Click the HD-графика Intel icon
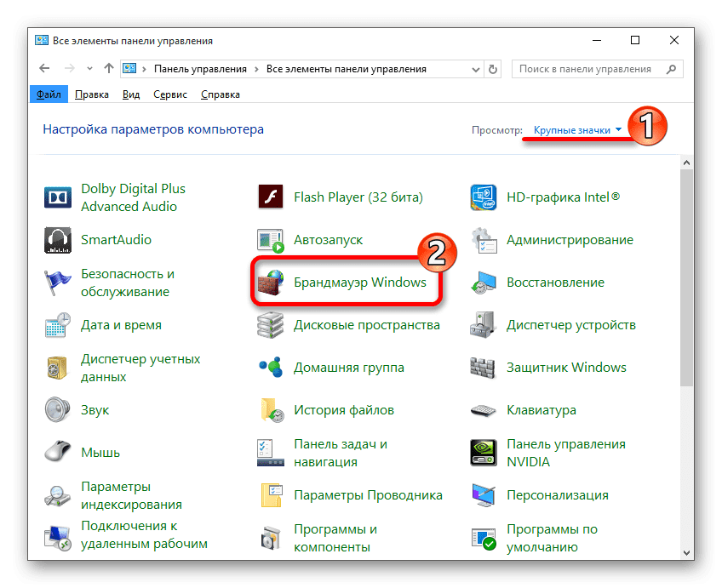Screen dimensions: 722x588 (x=484, y=197)
